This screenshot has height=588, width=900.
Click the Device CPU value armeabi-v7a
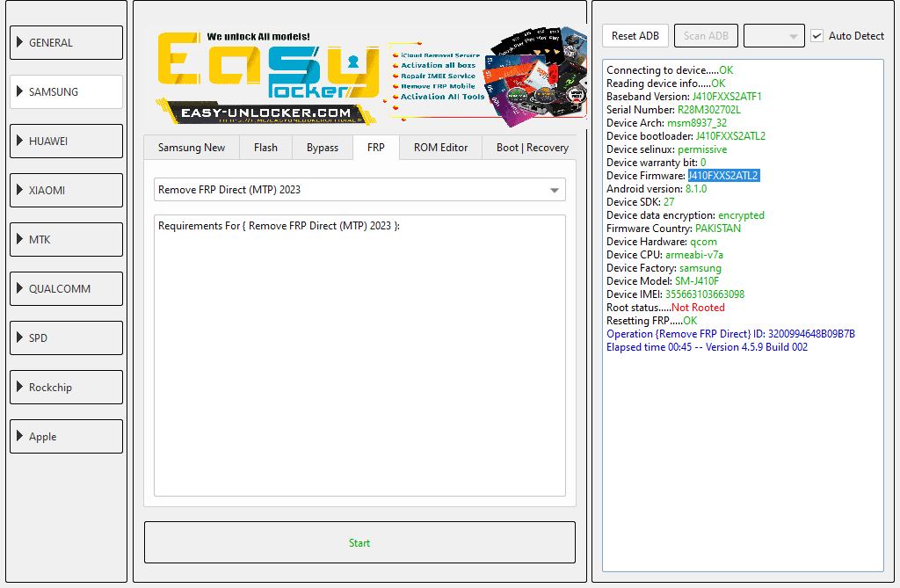(694, 255)
